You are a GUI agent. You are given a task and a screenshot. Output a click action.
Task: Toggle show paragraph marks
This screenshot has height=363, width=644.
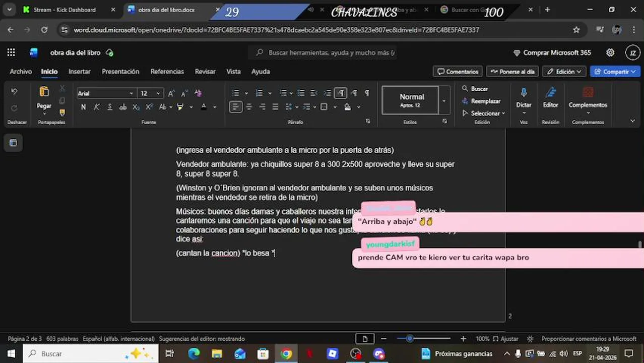pyautogui.click(x=367, y=93)
